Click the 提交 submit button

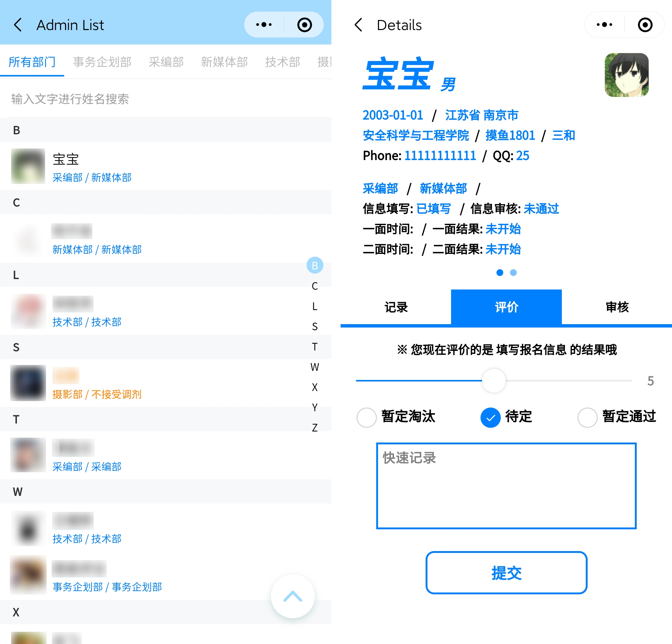coord(506,572)
